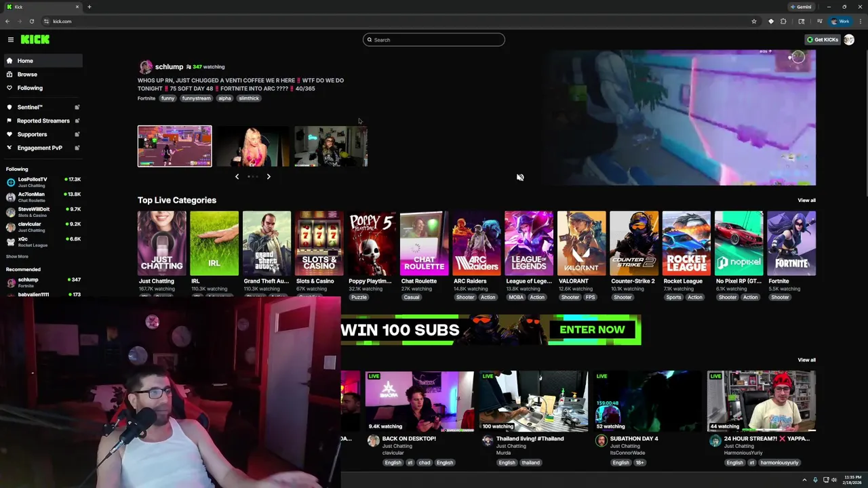Image resolution: width=868 pixels, height=488 pixels.
Task: Select the second featured stream thumbnail
Action: 252,146
